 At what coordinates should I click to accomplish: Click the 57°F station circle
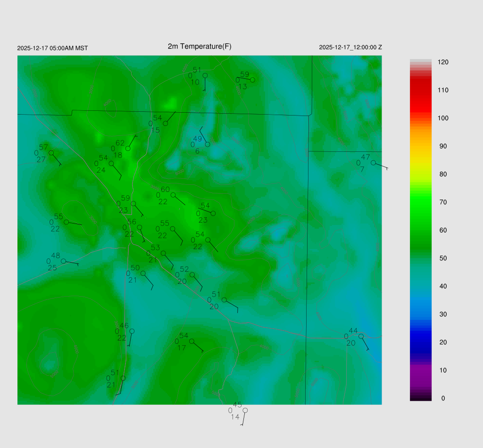[x=51, y=153]
